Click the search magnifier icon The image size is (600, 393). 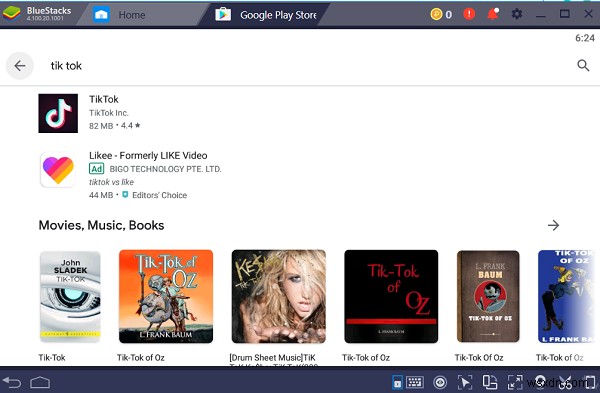(x=583, y=65)
